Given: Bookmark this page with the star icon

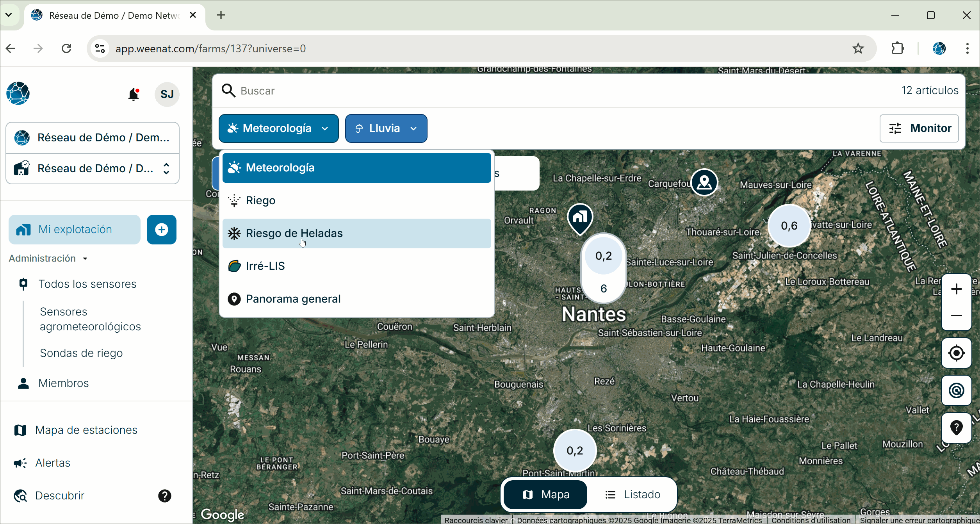Looking at the screenshot, I should click(x=858, y=48).
